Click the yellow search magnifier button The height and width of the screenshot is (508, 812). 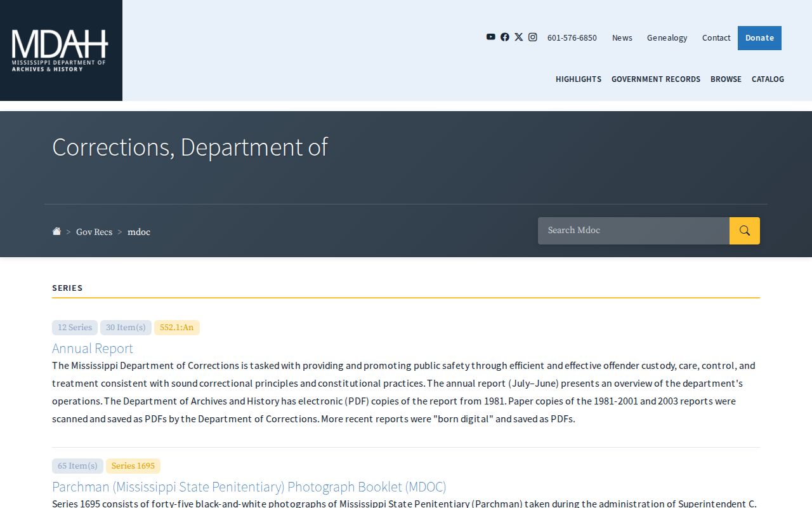point(745,231)
